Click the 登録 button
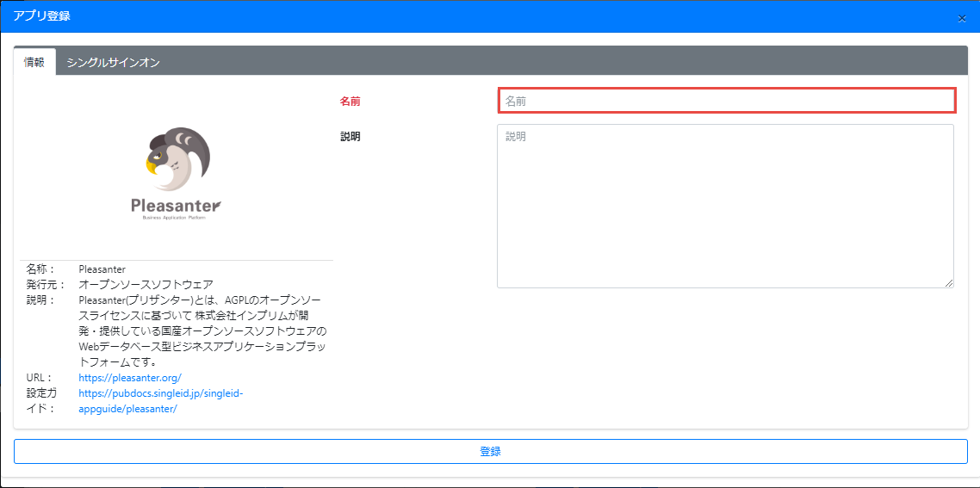980x488 pixels. click(x=491, y=452)
